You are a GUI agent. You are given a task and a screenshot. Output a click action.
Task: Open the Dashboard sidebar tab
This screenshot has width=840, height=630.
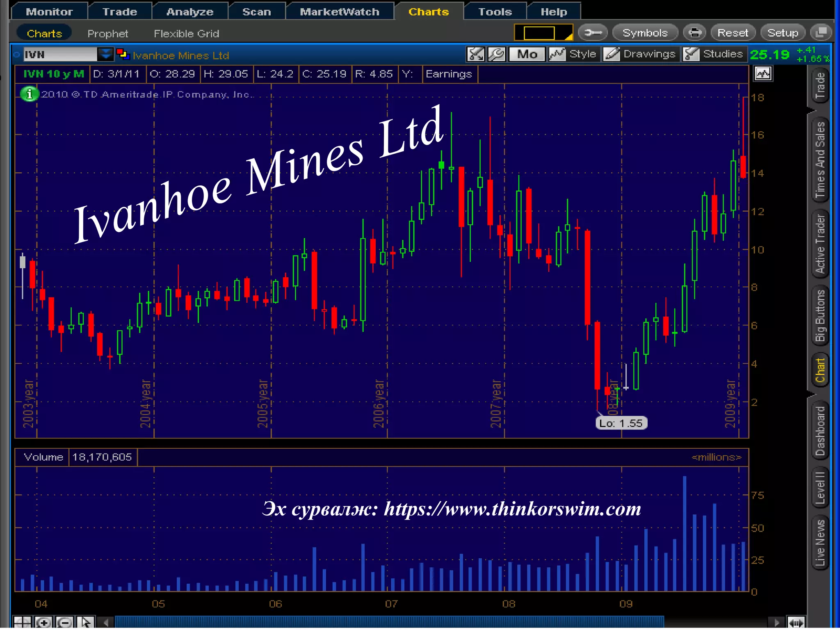click(x=820, y=431)
